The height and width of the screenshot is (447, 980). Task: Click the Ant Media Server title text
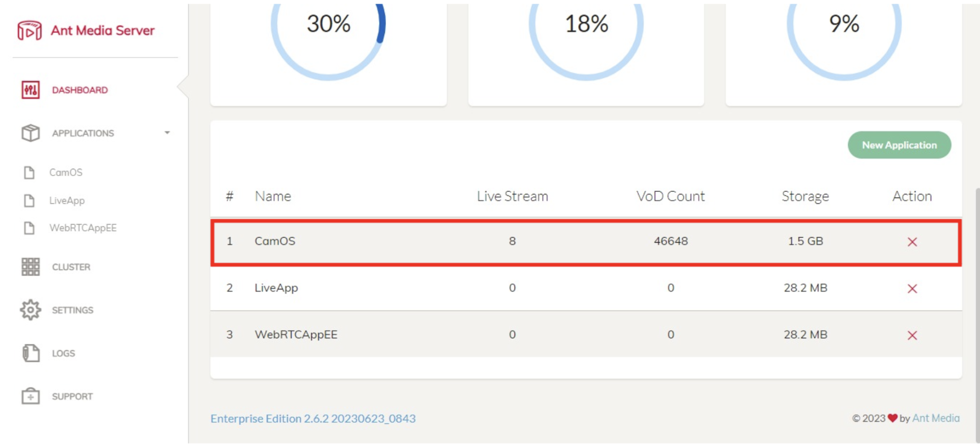click(x=103, y=30)
